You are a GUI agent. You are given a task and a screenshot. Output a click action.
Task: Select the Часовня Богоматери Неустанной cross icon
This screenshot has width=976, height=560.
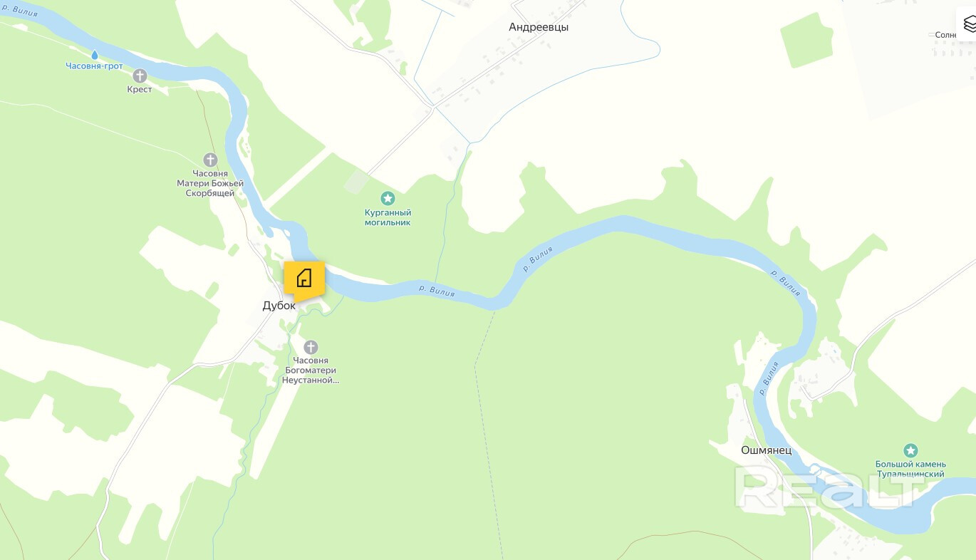311,347
